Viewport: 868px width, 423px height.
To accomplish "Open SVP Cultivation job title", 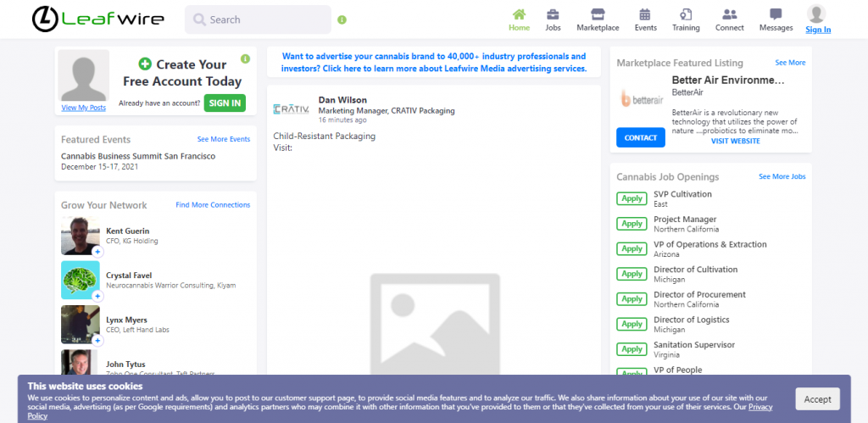I will [x=682, y=194].
